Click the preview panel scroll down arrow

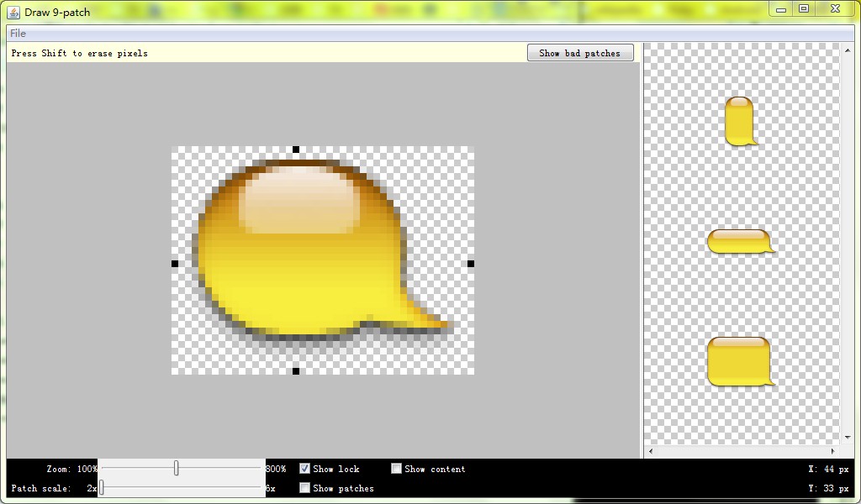tap(848, 438)
